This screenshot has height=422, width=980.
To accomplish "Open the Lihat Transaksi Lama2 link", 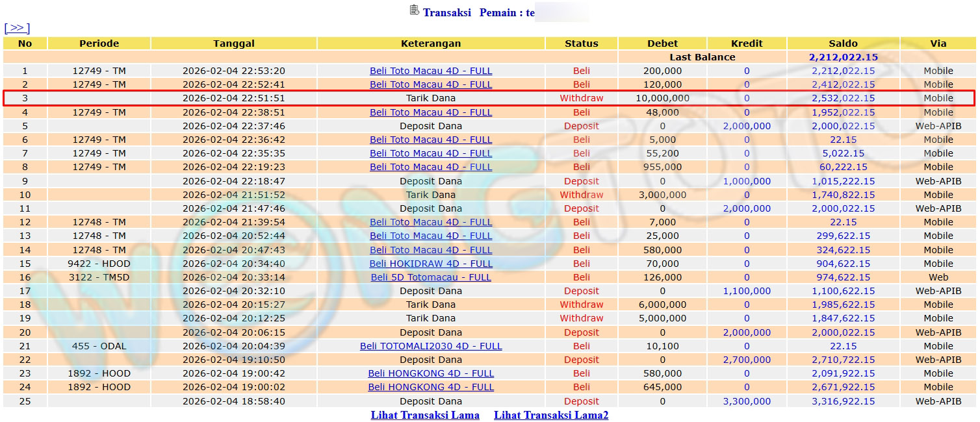I will coord(550,415).
